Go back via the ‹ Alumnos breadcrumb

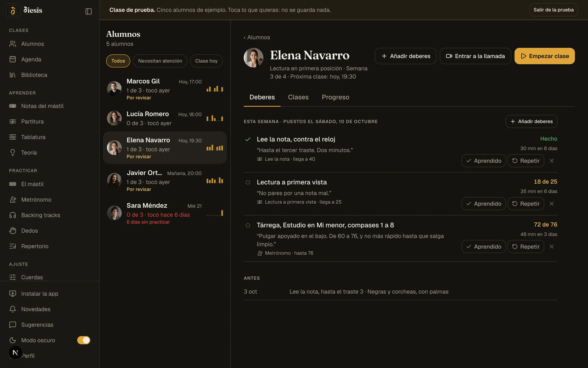pyautogui.click(x=257, y=37)
